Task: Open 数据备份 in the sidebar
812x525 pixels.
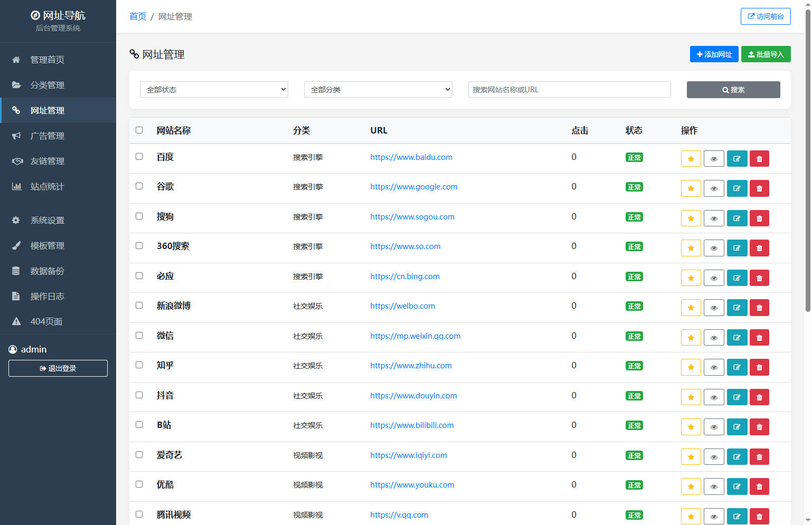Action: 58,271
